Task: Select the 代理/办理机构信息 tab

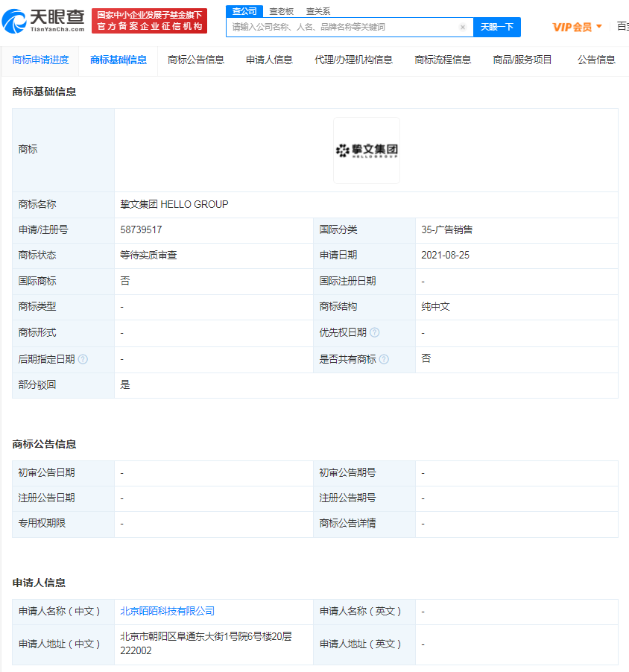Action: (354, 60)
